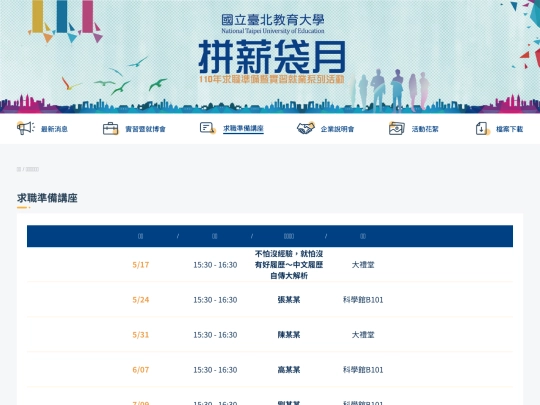Click the download file icon for 檔案下載
The image size is (540, 405).
coord(482,128)
